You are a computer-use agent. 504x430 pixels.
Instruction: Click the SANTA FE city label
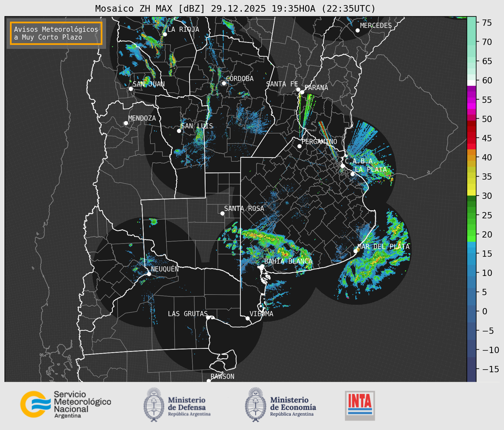point(282,84)
